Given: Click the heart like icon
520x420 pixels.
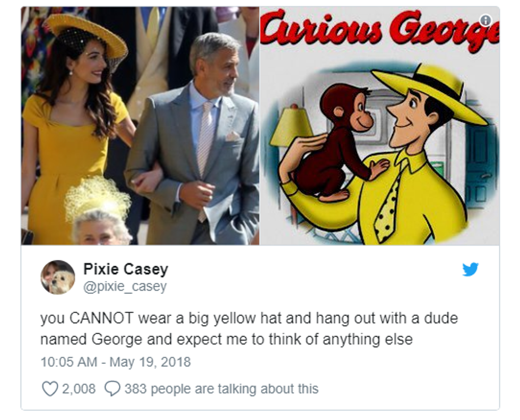Looking at the screenshot, I should (x=50, y=389).
